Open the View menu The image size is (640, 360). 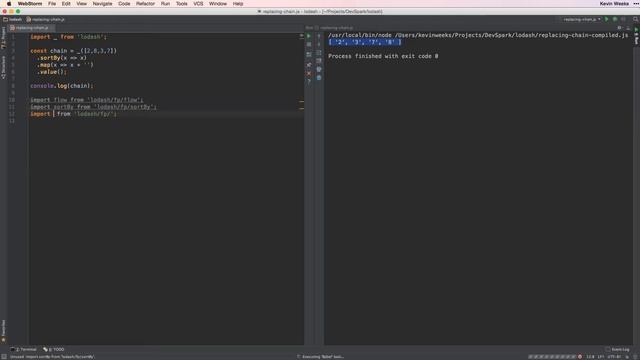point(82,4)
